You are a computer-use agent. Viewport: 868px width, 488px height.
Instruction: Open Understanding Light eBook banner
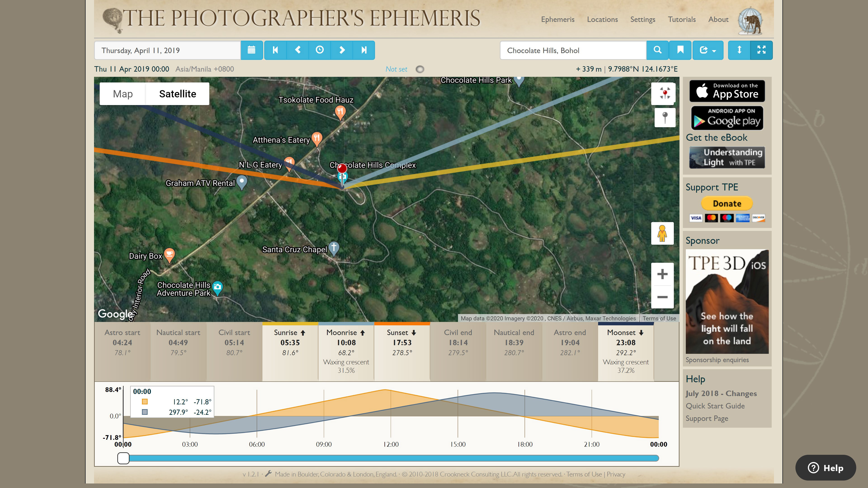[727, 157]
